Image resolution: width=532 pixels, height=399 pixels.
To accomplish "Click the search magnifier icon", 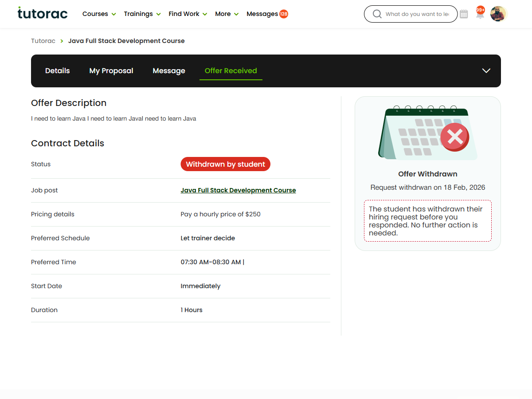I will coord(377,14).
